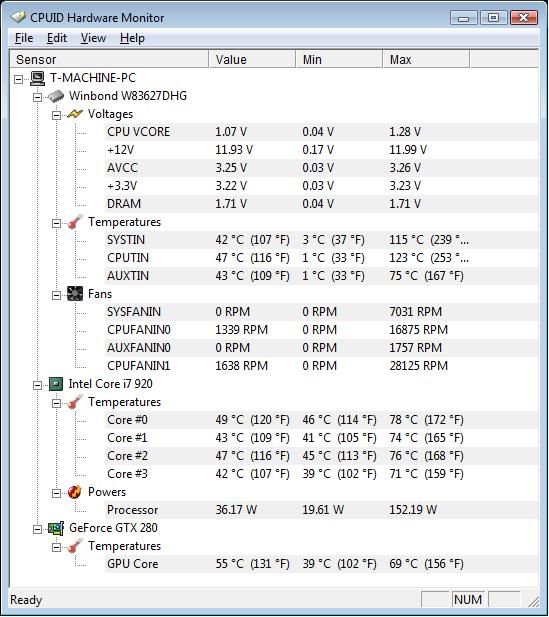
Task: Click the GeForce GTX 280 graphics card icon
Action: point(56,528)
